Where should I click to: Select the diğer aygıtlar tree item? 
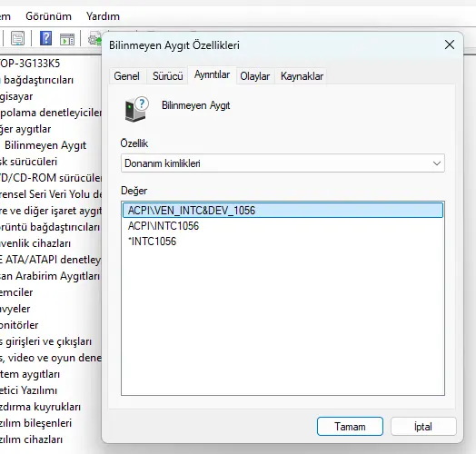(25, 129)
